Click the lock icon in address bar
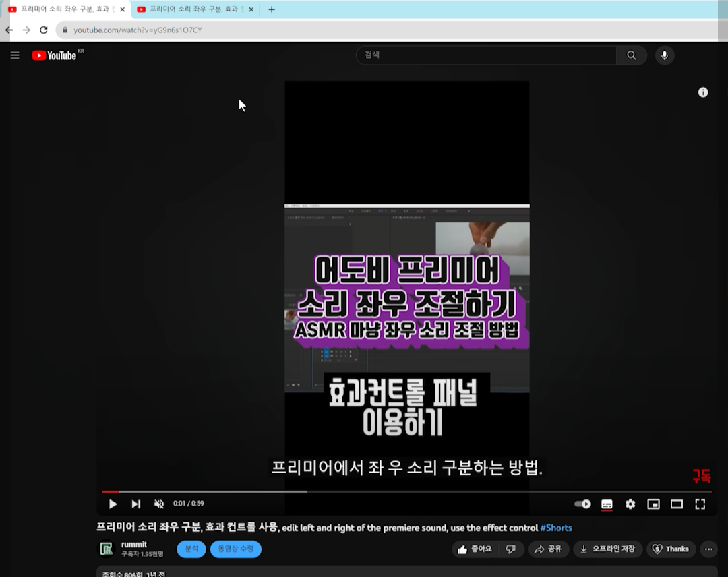 65,30
